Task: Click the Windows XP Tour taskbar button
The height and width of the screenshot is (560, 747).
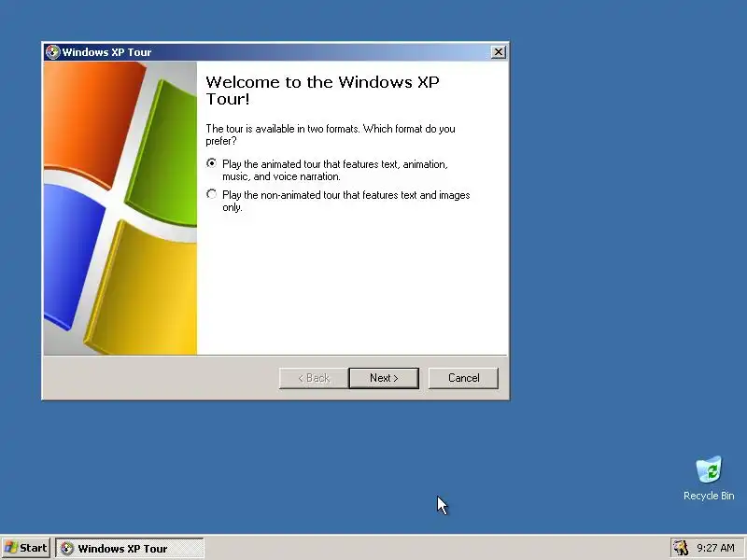Action: 130,548
